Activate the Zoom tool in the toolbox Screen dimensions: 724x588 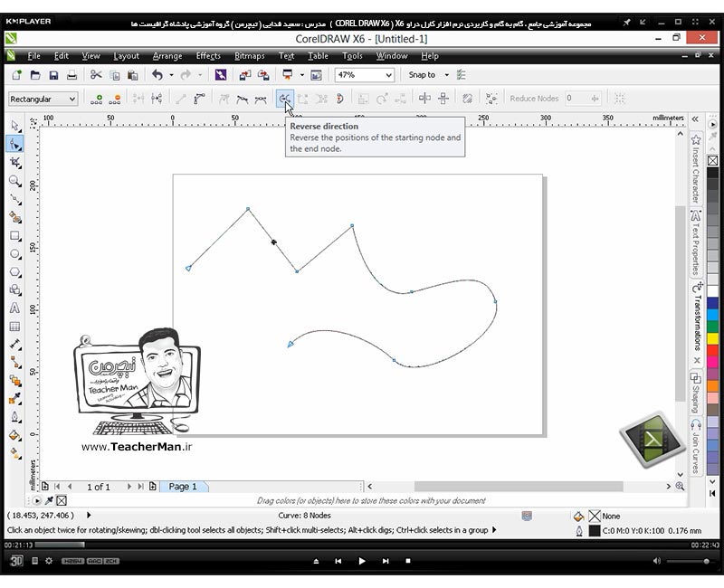point(14,180)
